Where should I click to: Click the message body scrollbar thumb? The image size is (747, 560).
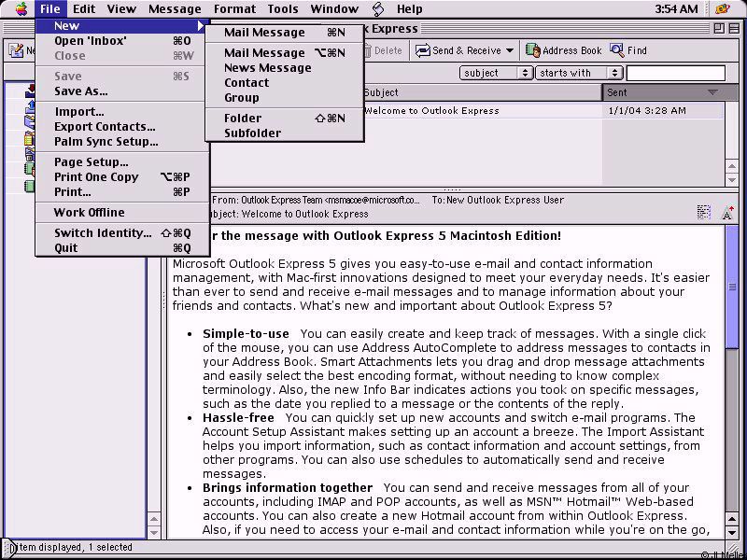coord(732,287)
